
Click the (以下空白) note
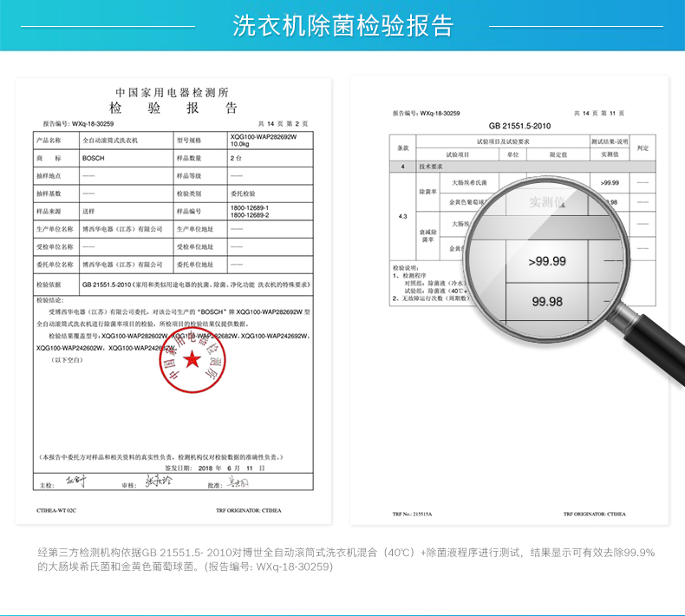coord(67,360)
